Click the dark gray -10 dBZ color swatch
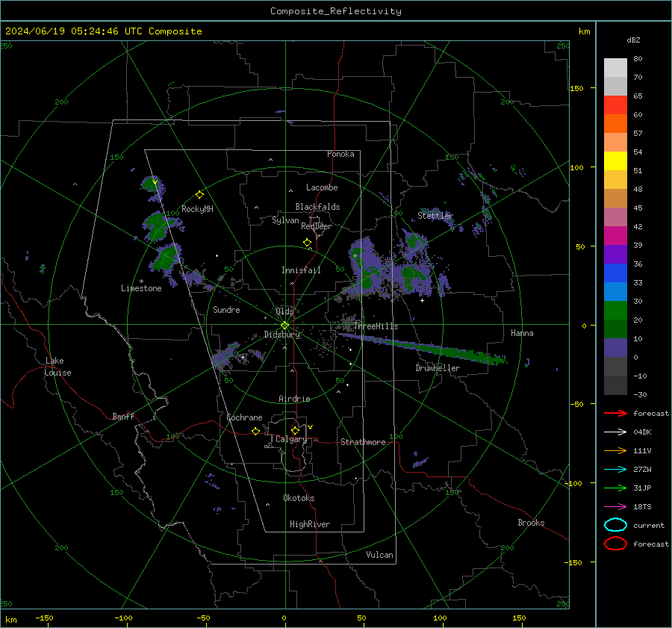This screenshot has width=672, height=628. [615, 385]
